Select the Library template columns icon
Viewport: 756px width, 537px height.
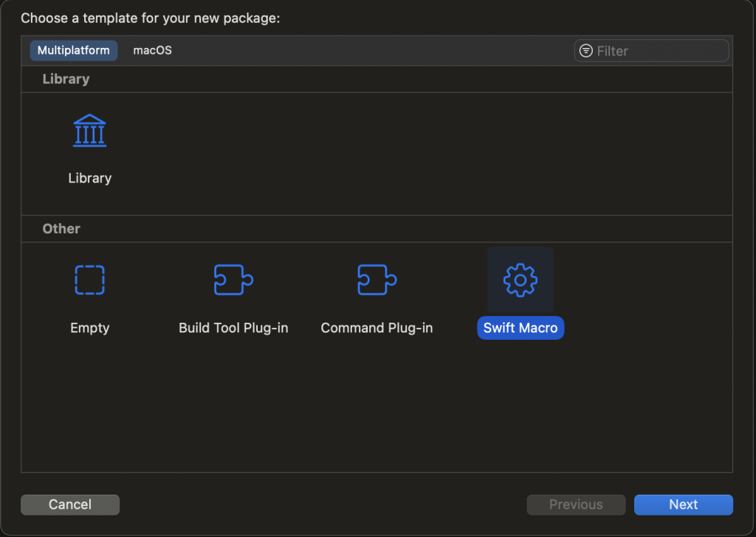[89, 131]
